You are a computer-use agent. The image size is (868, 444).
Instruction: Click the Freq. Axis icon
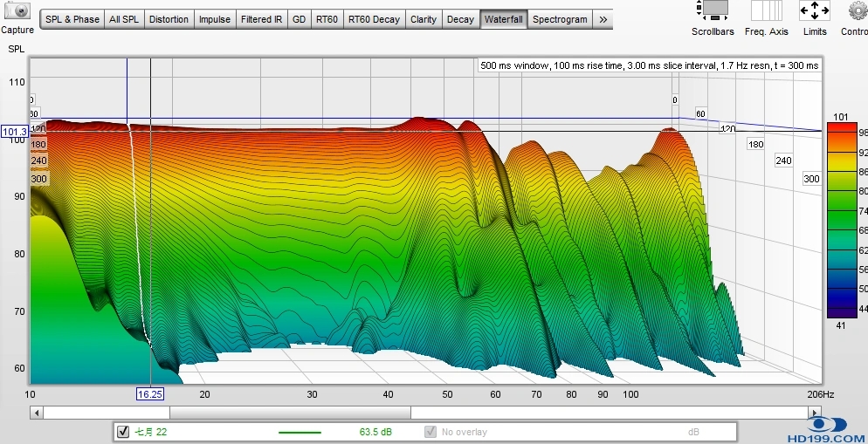pos(766,10)
